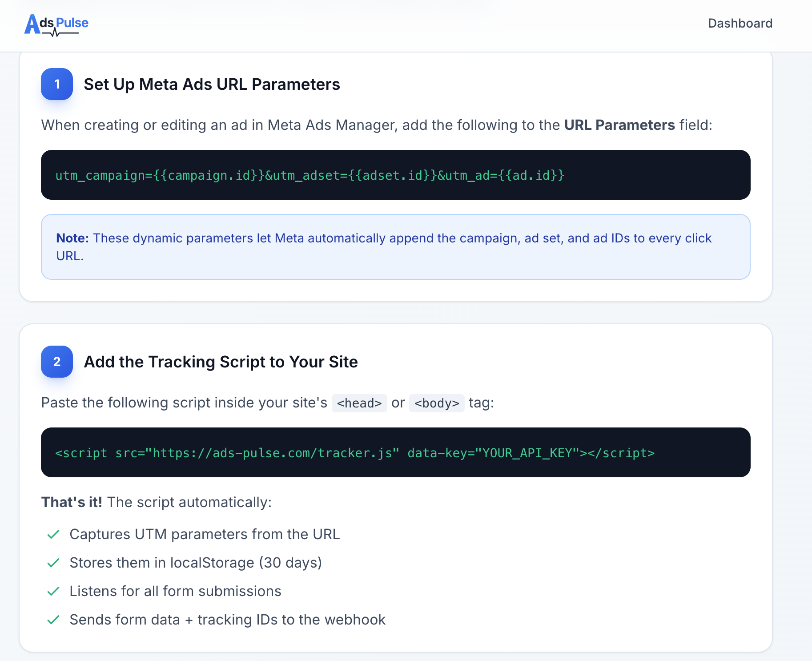Click the checkmark beside "Listens for all form submissions"
Screen dimensions: 812x661
[53, 591]
